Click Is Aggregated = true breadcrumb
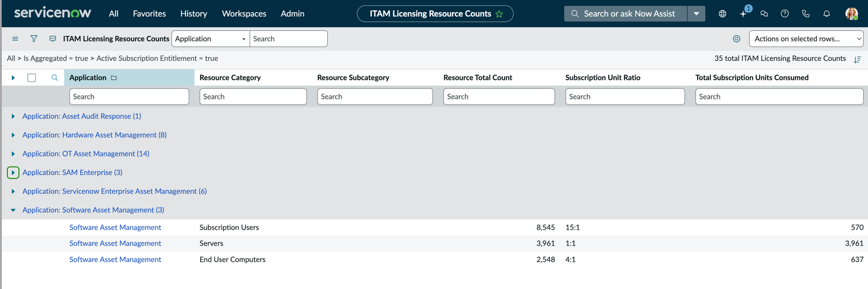This screenshot has width=868, height=289. (56, 58)
